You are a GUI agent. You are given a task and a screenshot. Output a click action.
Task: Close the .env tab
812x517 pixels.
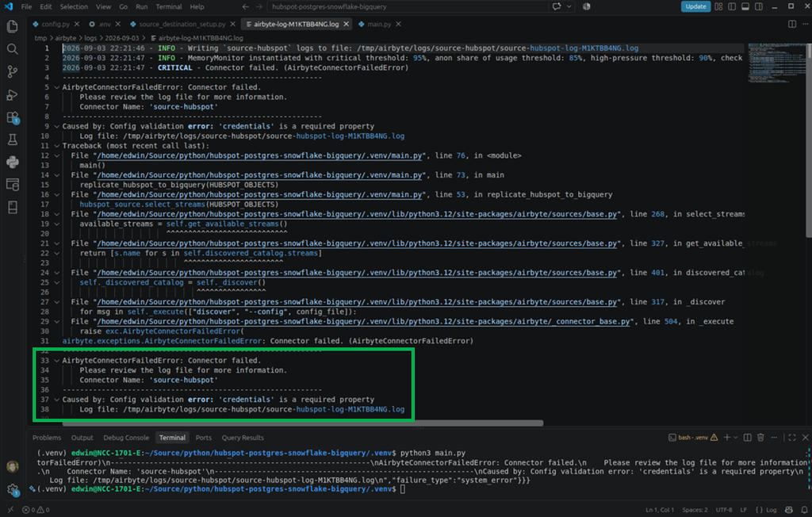[118, 24]
